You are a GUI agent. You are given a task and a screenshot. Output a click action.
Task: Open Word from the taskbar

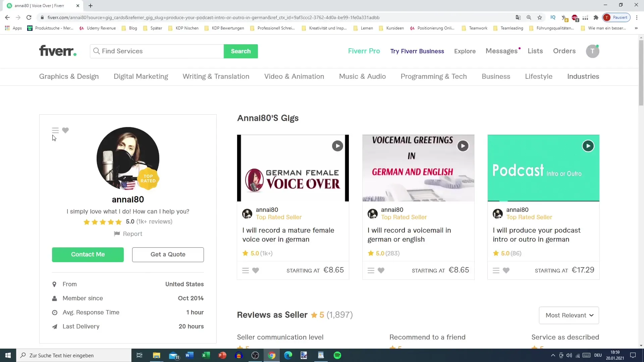(189, 355)
